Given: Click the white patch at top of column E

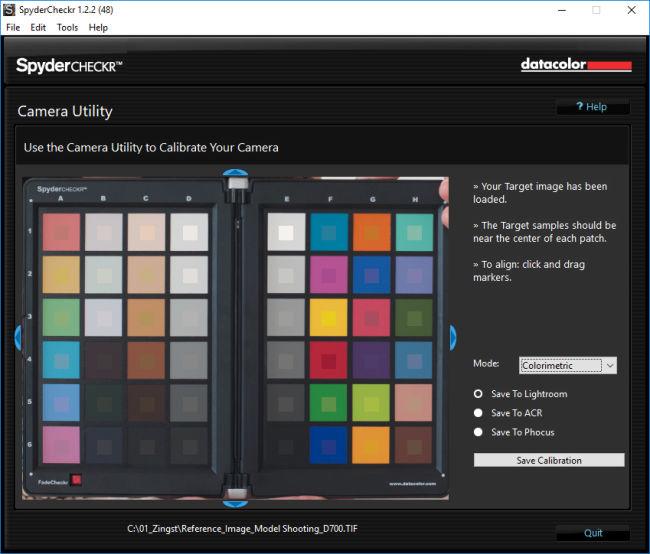Looking at the screenshot, I should coord(286,232).
